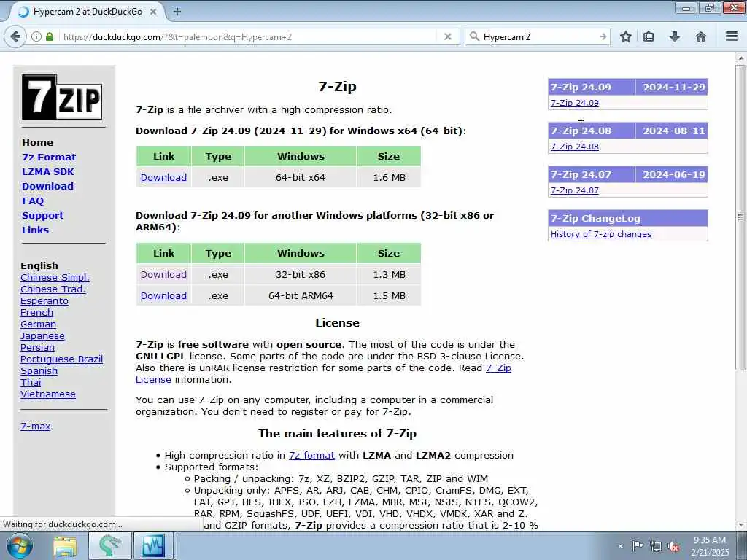Open the Home sidebar item
The width and height of the screenshot is (747, 560).
38,142
